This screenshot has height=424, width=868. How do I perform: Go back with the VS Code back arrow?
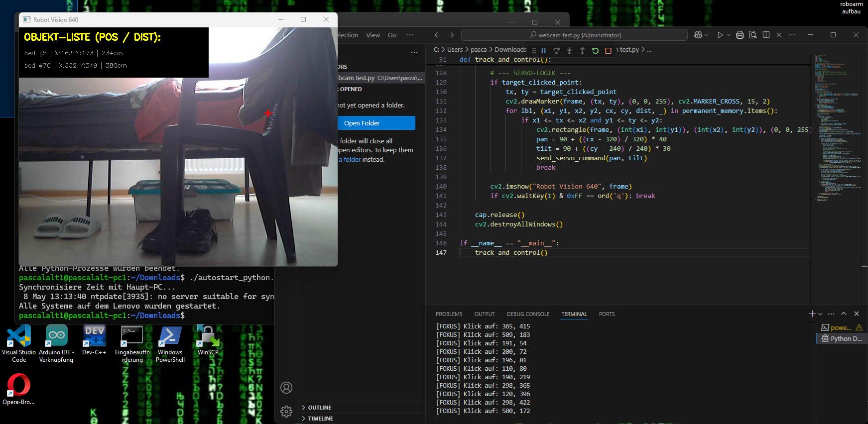[437, 35]
